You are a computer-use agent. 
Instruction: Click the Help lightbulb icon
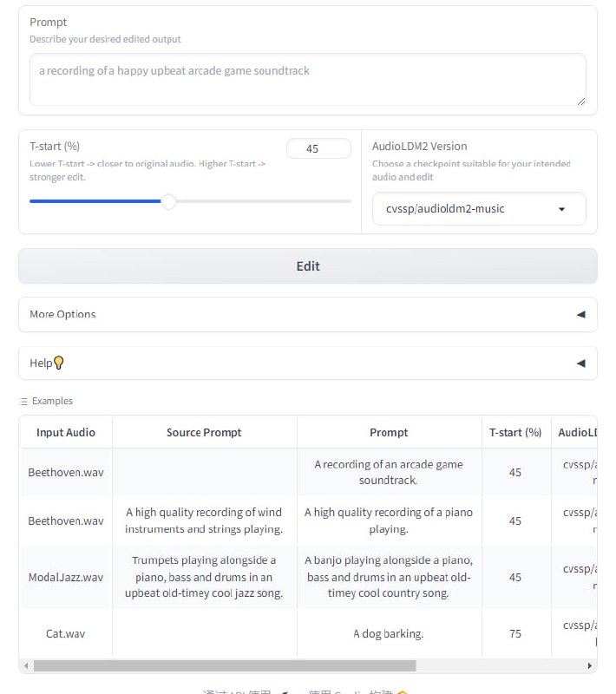pyautogui.click(x=59, y=363)
